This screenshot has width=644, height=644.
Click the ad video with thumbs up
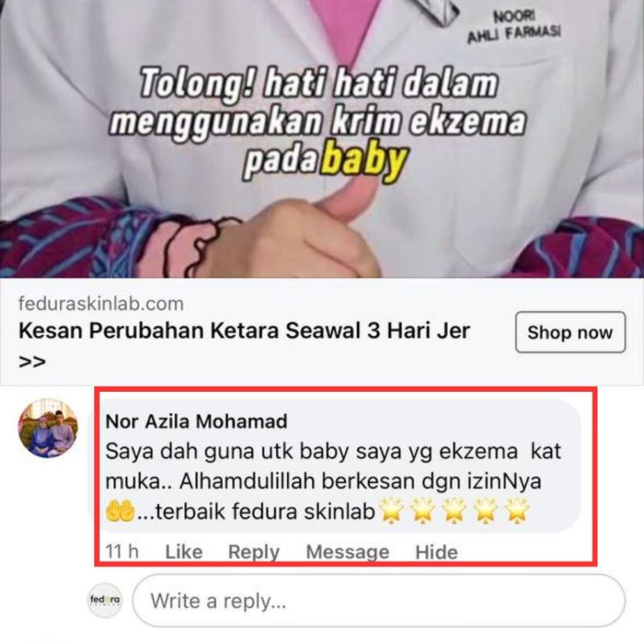(322, 139)
